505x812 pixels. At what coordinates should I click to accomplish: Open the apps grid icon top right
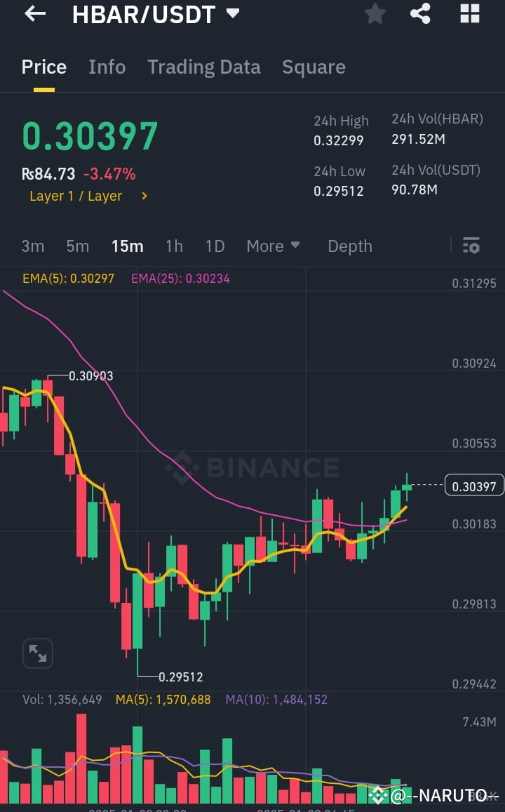[x=469, y=13]
